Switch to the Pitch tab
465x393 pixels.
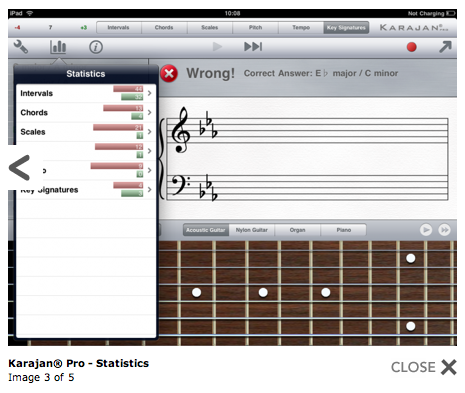tap(255, 28)
